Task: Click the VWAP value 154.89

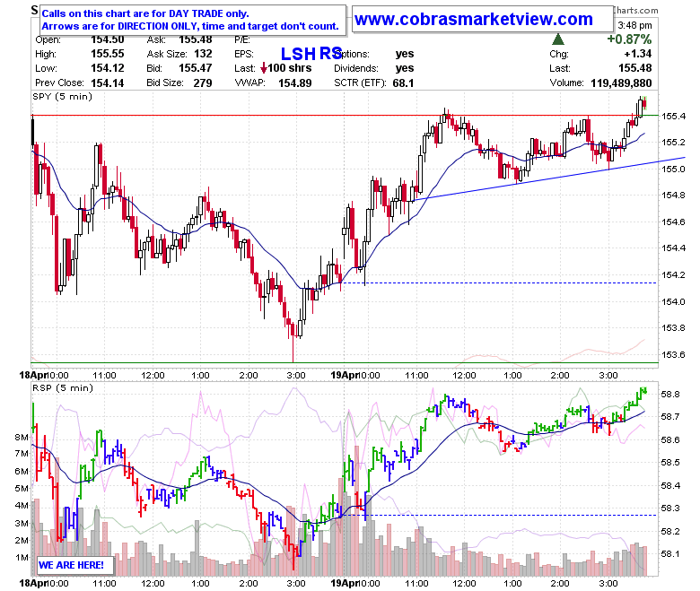Action: [294, 83]
